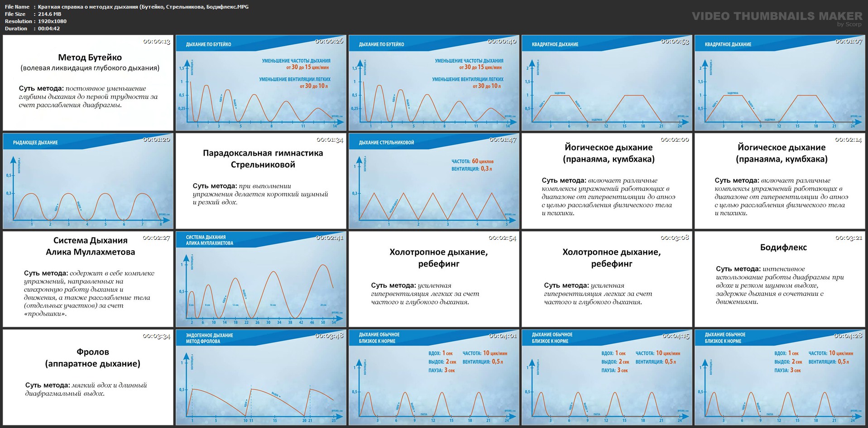The image size is (868, 428).
Task: Open the Холотропное дыхание thumbnail at 00:02:54
Action: 434,279
